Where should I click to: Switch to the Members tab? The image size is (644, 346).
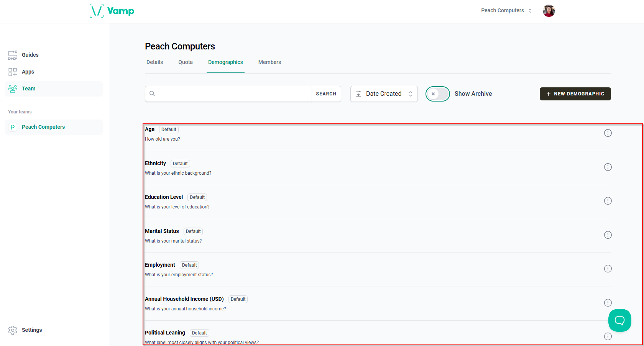[x=269, y=62]
